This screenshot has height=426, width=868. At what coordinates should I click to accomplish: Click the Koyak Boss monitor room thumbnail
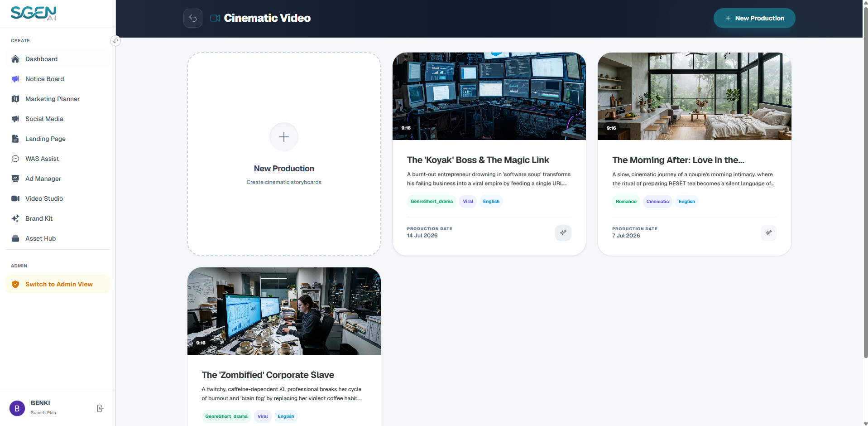tap(489, 96)
